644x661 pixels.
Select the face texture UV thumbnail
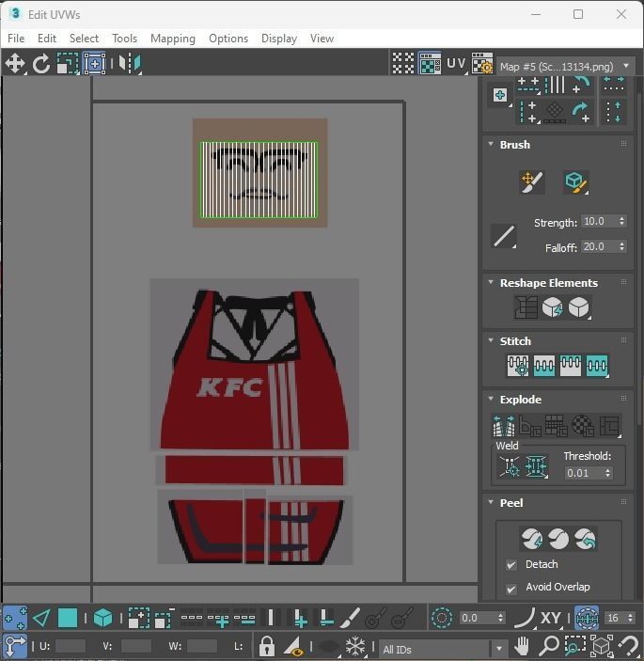coord(259,173)
